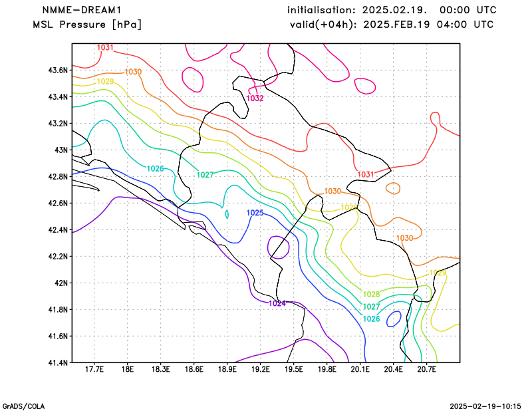Click the 42.2N latitude axis label

click(x=58, y=257)
